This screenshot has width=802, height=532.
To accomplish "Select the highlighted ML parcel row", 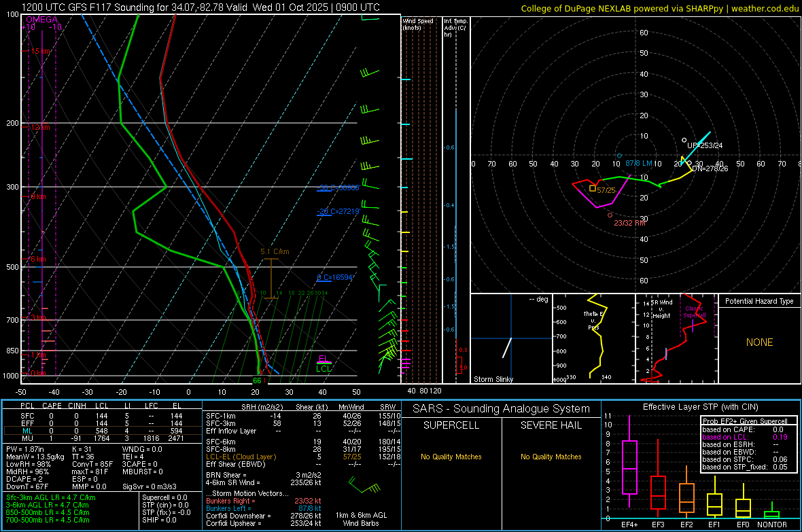I will 102,431.
